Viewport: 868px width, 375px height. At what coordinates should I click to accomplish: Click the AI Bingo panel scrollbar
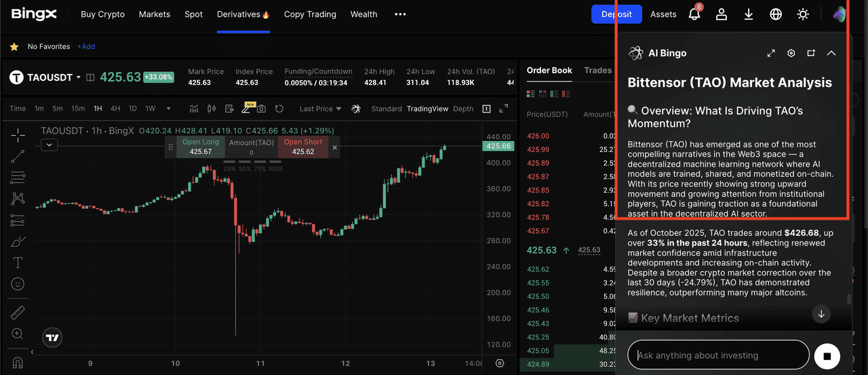[848, 299]
